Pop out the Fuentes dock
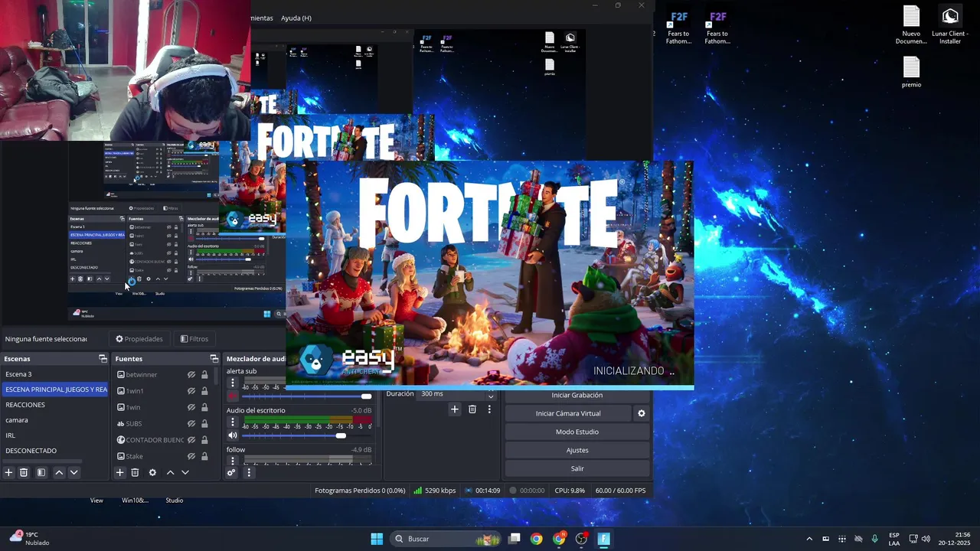The height and width of the screenshot is (551, 980). 214,359
